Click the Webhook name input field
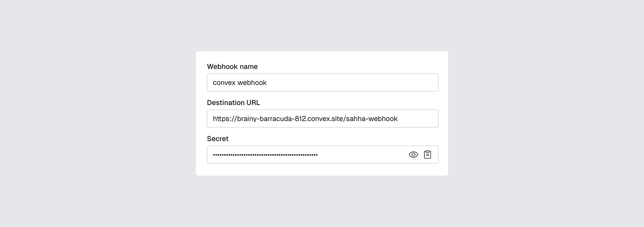Image resolution: width=644 pixels, height=227 pixels. [322, 82]
